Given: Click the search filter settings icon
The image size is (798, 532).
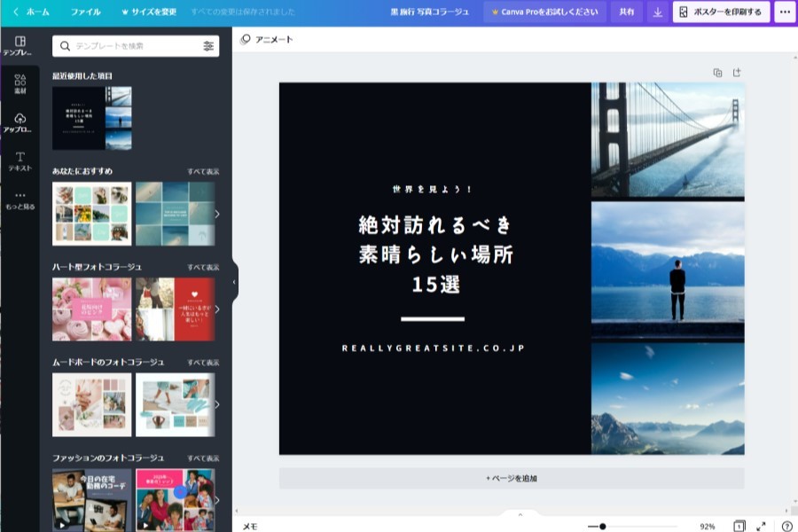Looking at the screenshot, I should click(208, 46).
